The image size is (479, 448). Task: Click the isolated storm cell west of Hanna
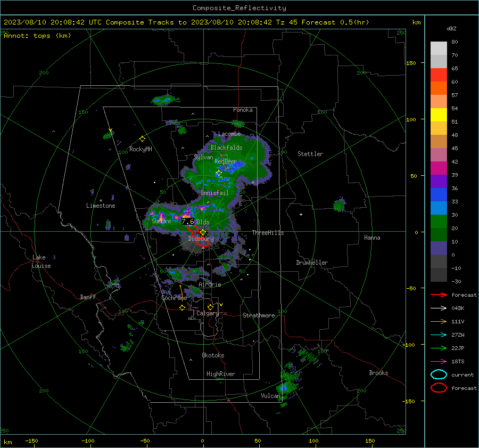[339, 205]
